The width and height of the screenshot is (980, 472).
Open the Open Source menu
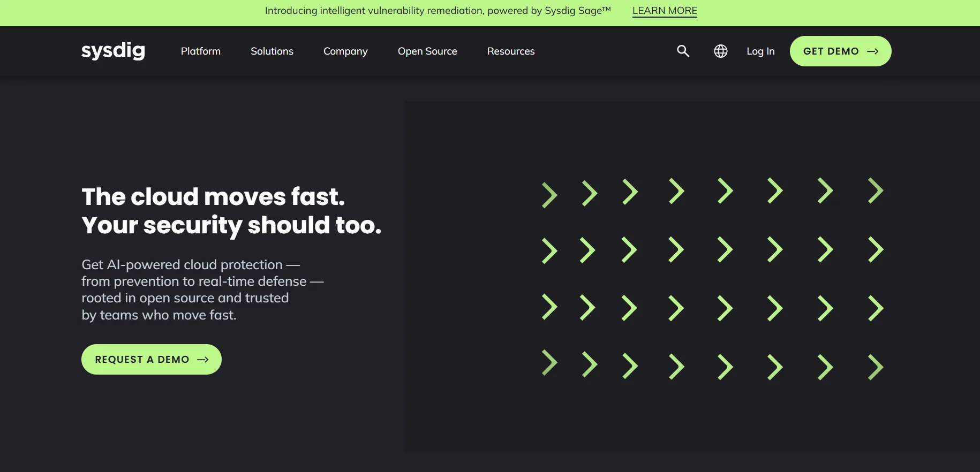point(427,51)
